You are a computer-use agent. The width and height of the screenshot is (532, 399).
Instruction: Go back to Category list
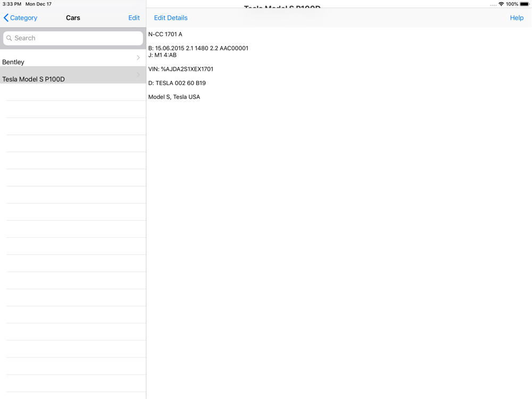pos(20,18)
